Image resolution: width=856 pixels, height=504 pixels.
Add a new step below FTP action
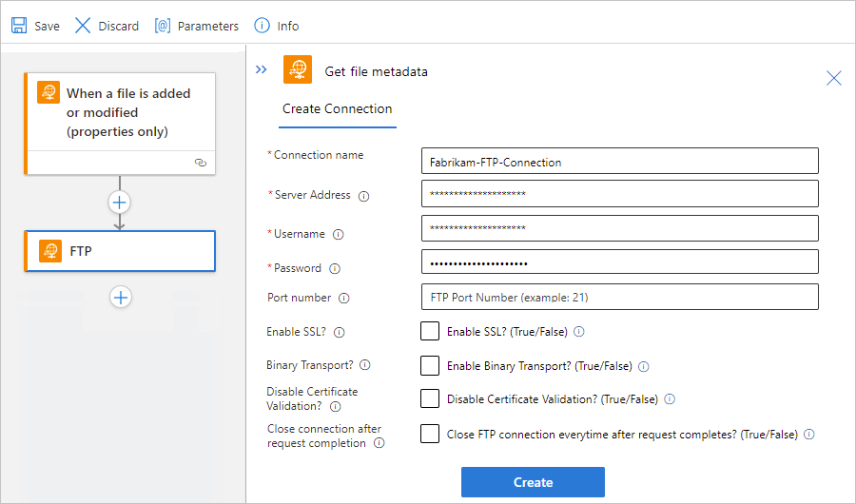[x=120, y=297]
